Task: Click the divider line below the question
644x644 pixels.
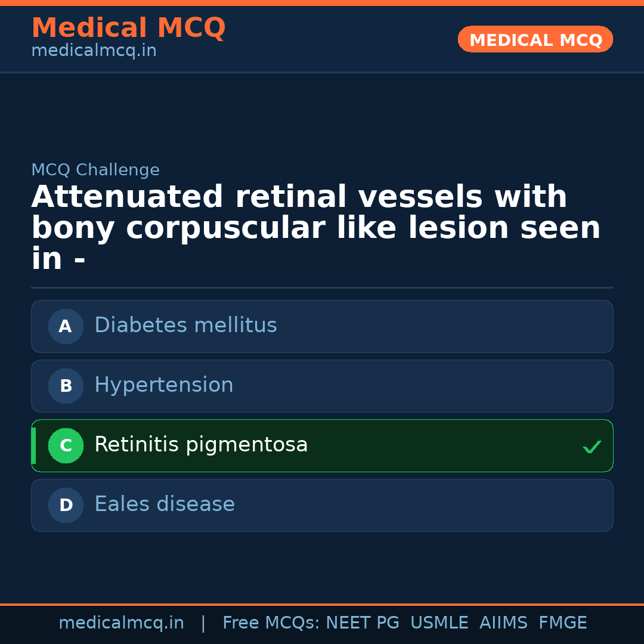Action: 322,288
